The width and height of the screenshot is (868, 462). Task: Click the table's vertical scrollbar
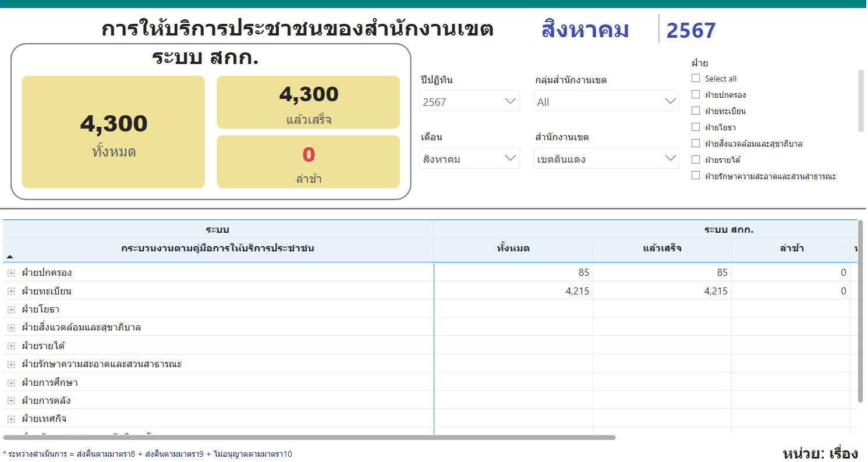click(860, 311)
